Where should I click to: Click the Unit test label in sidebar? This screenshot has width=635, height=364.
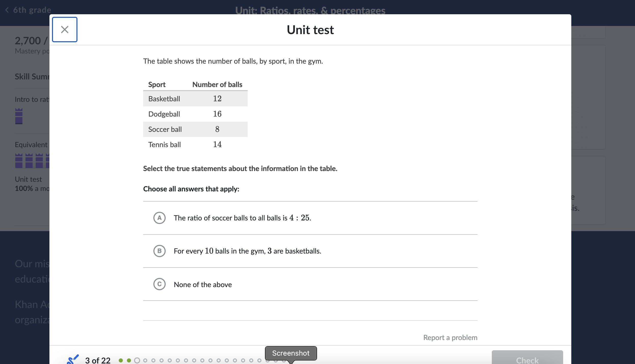[28, 179]
